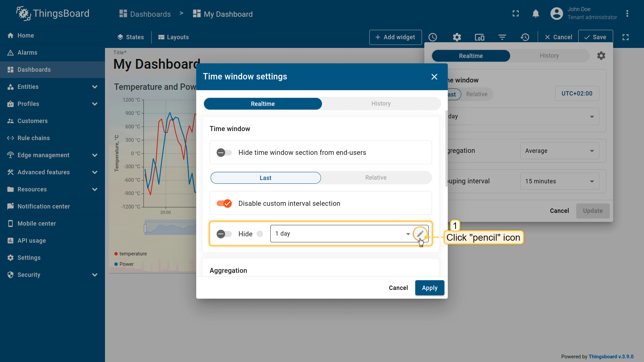This screenshot has width=644, height=362.
Task: Click Cancel in the Time window dialog
Action: 398,288
